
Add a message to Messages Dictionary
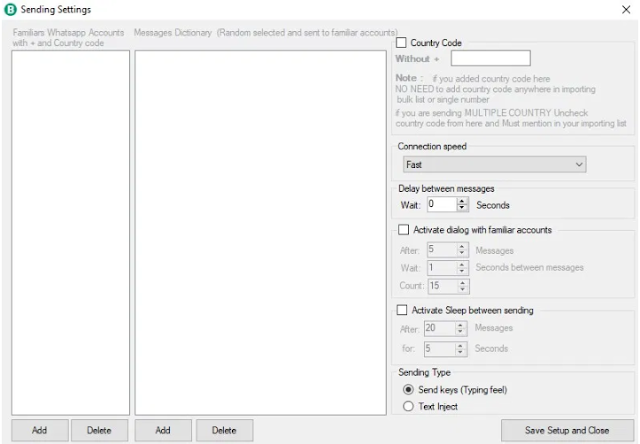[x=163, y=430]
